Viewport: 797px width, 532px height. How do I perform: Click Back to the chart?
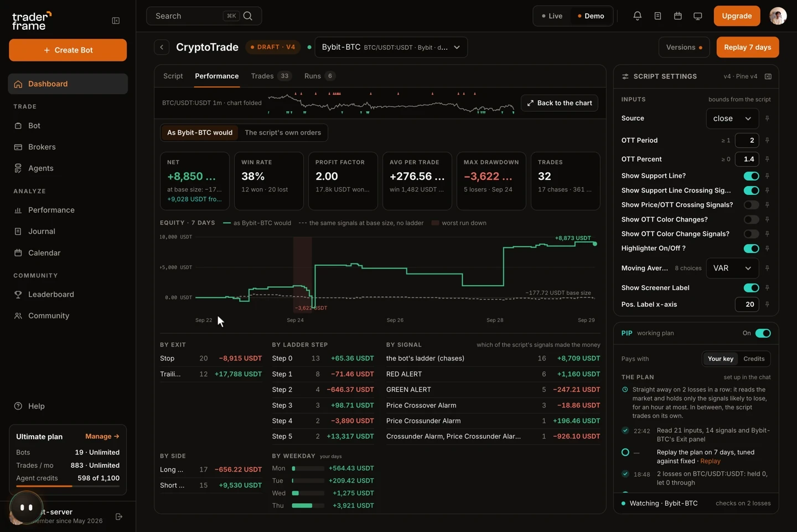point(560,103)
